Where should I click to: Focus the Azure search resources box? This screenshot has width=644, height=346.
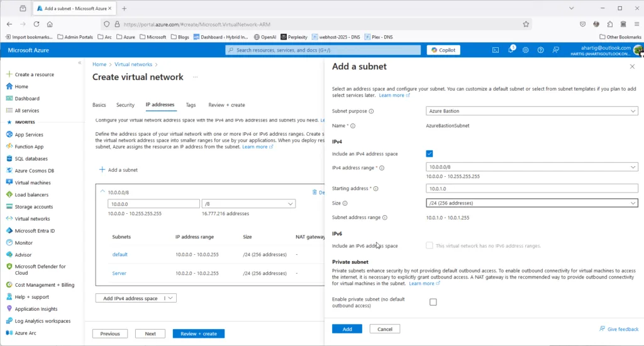323,50
